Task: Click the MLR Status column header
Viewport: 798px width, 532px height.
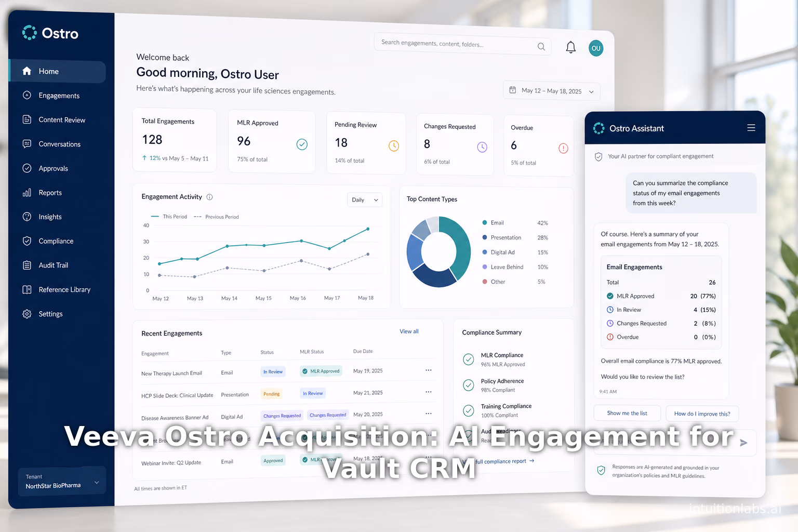Action: tap(312, 352)
